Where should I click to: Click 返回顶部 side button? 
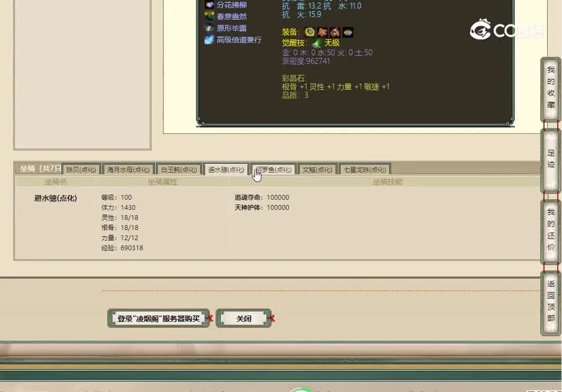551,303
